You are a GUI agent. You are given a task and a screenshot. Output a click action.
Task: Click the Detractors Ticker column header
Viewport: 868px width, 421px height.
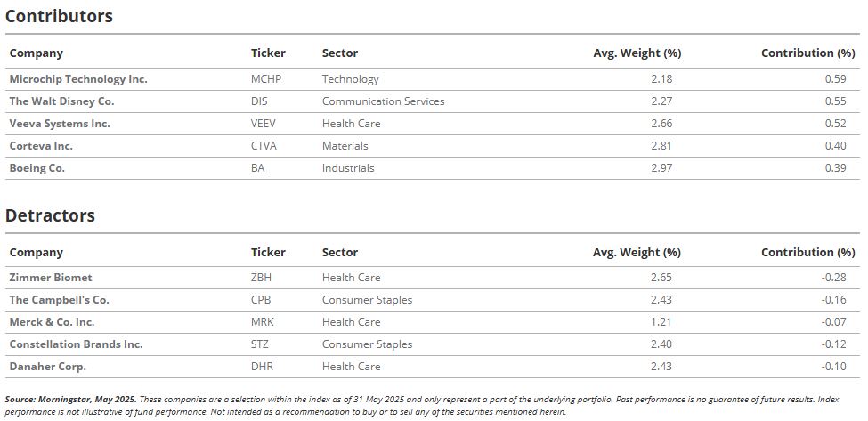(268, 252)
